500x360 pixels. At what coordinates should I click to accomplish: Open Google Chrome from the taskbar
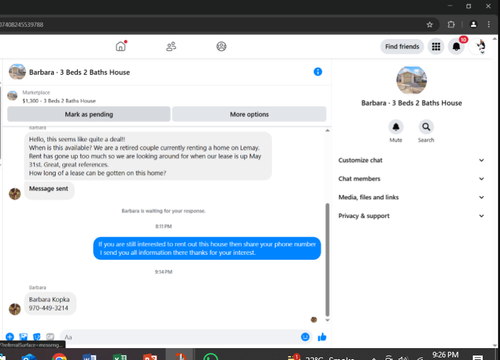click(x=59, y=357)
